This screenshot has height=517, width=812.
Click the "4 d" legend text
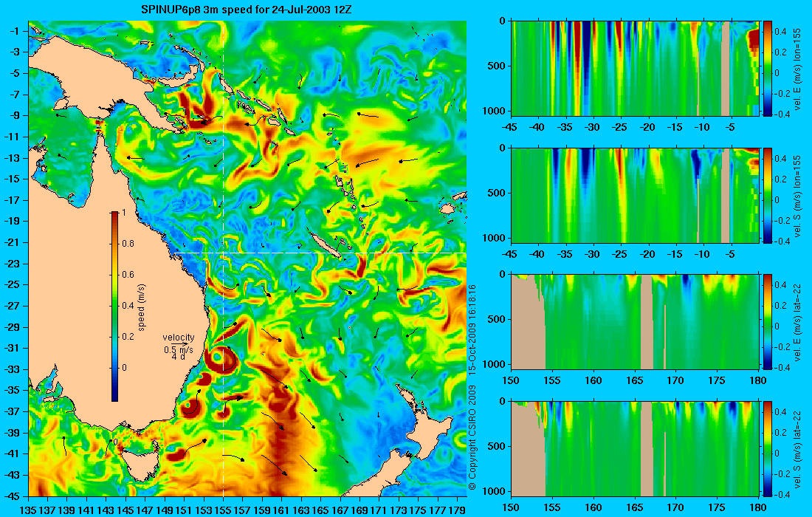178,357
